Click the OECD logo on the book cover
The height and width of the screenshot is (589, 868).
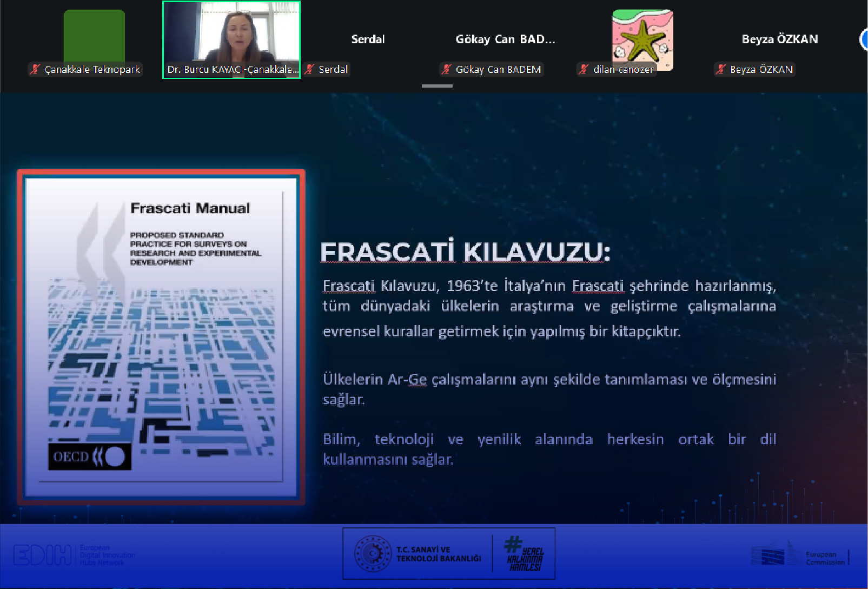click(90, 457)
